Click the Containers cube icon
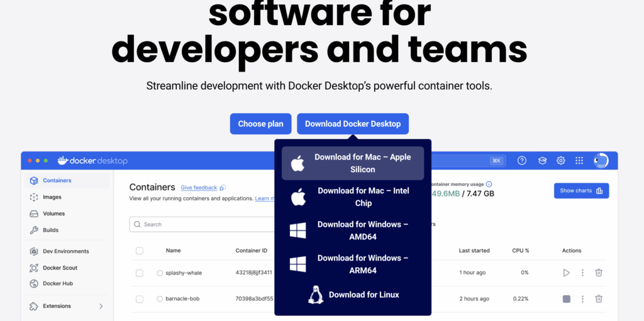This screenshot has width=644, height=321. 34,181
